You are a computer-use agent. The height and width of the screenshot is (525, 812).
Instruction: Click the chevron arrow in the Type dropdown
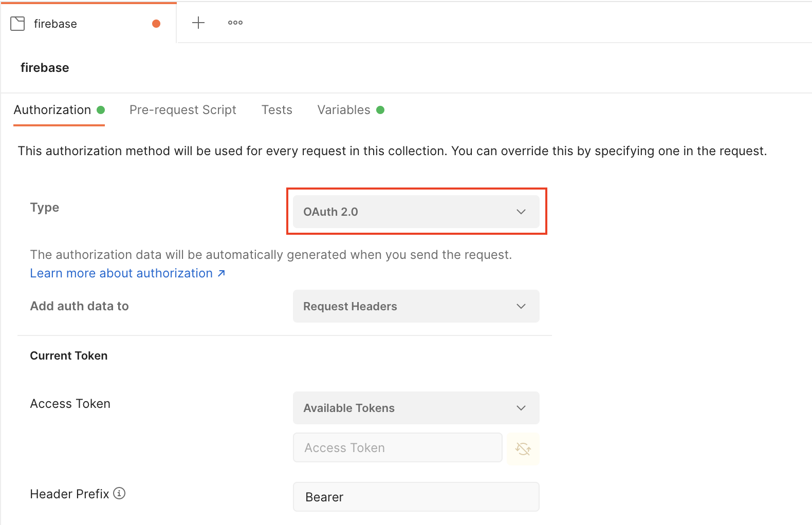521,212
